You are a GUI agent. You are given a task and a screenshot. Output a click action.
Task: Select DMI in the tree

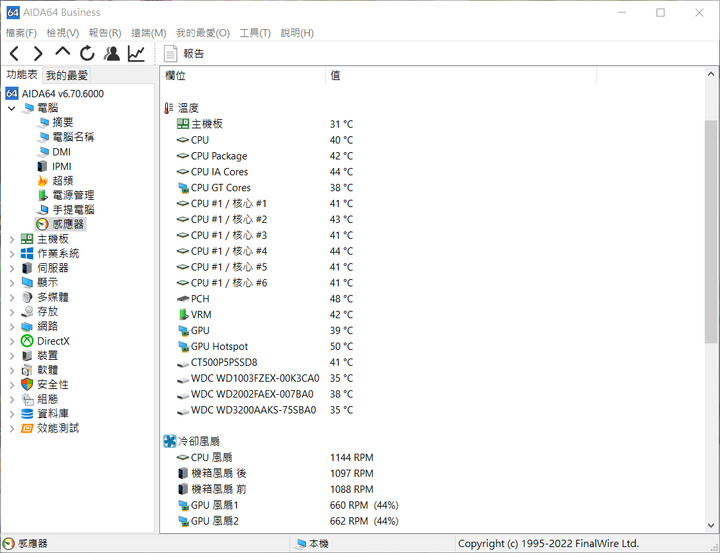pyautogui.click(x=61, y=152)
